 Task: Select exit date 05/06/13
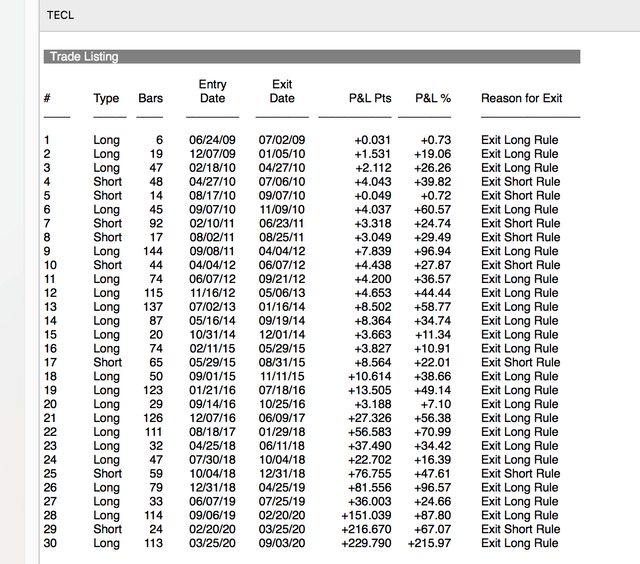coord(282,293)
